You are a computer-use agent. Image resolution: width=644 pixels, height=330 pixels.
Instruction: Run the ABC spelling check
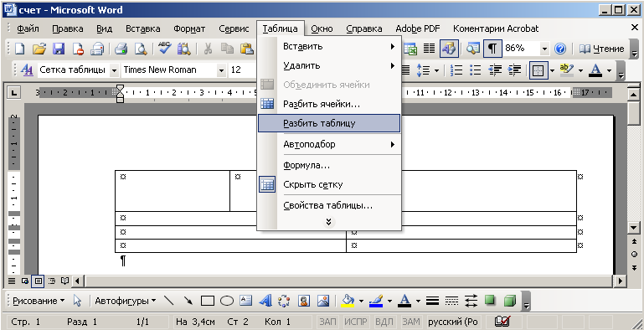(165, 49)
